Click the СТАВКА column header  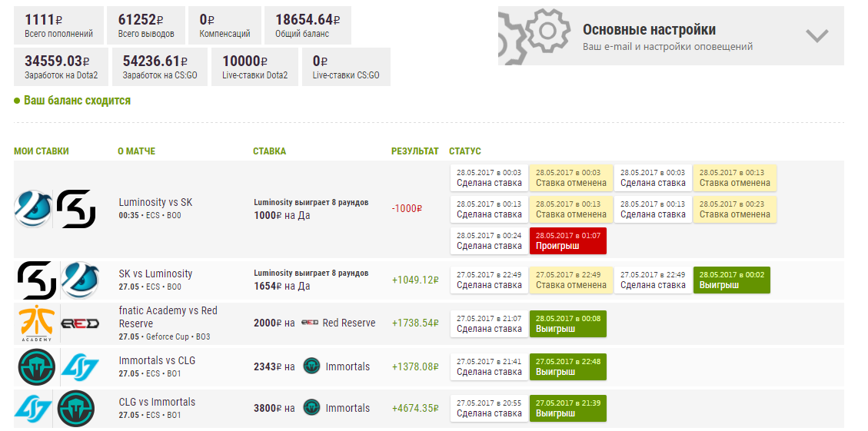(x=270, y=151)
